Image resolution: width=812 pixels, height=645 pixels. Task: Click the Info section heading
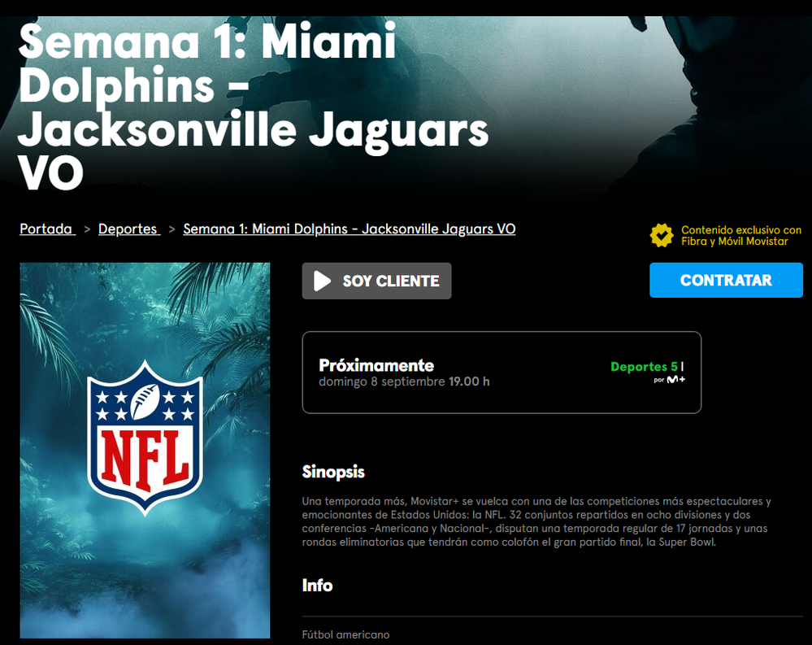coord(318,586)
